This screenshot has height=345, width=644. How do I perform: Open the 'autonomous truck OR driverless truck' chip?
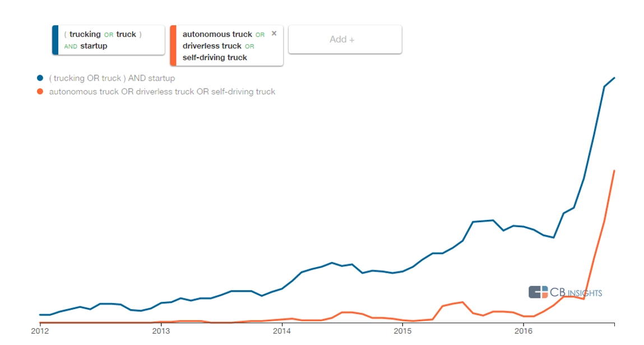[x=224, y=45]
